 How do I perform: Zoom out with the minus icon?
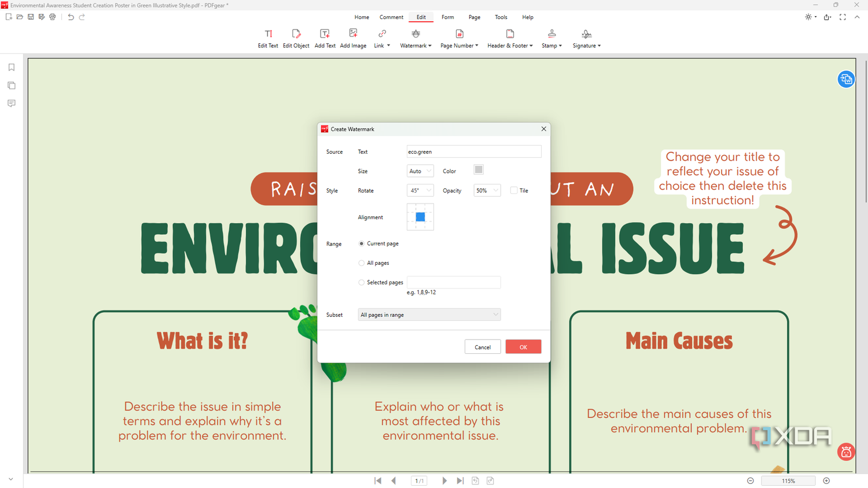(751, 480)
